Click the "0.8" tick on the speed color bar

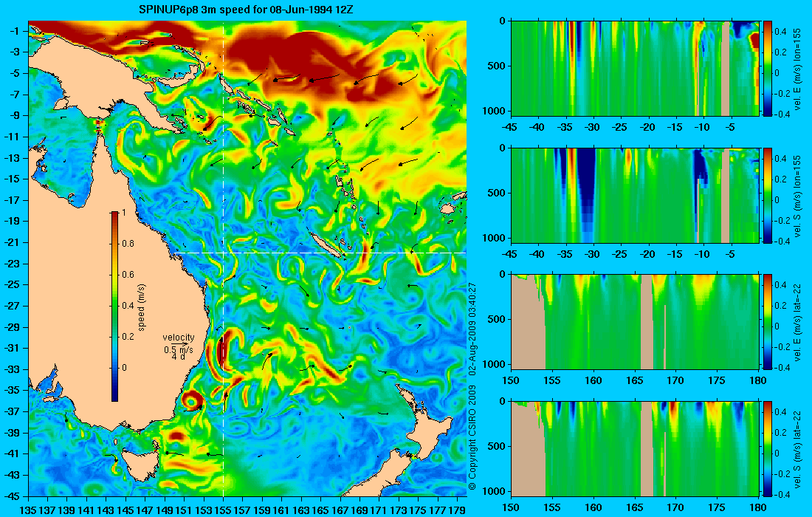[x=128, y=244]
